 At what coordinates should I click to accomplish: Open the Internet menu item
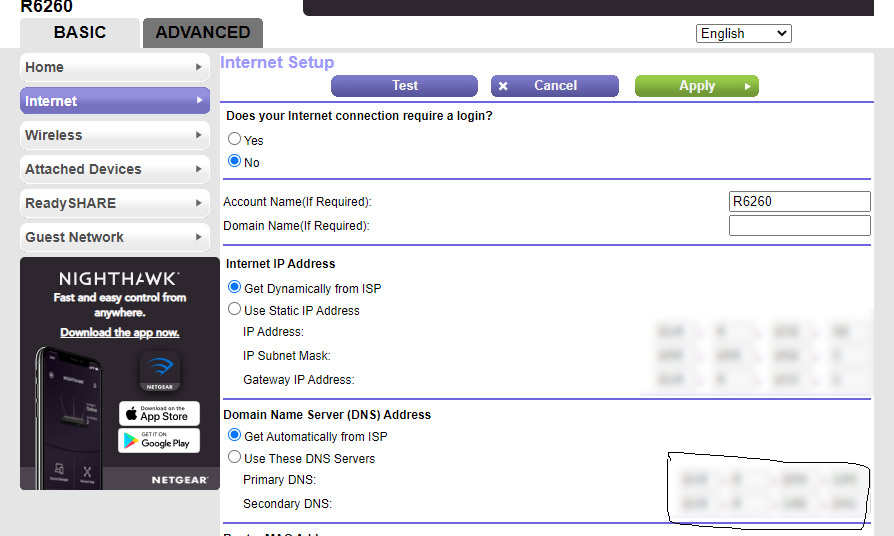pos(115,101)
